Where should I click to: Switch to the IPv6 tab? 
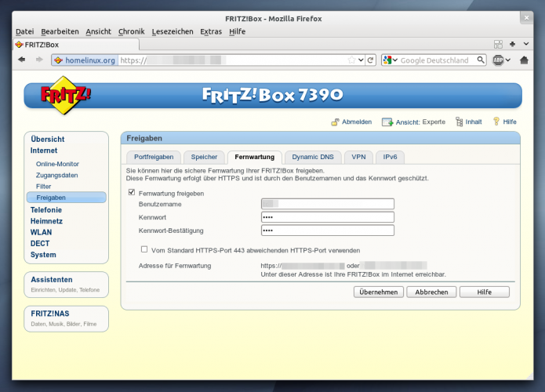point(390,157)
